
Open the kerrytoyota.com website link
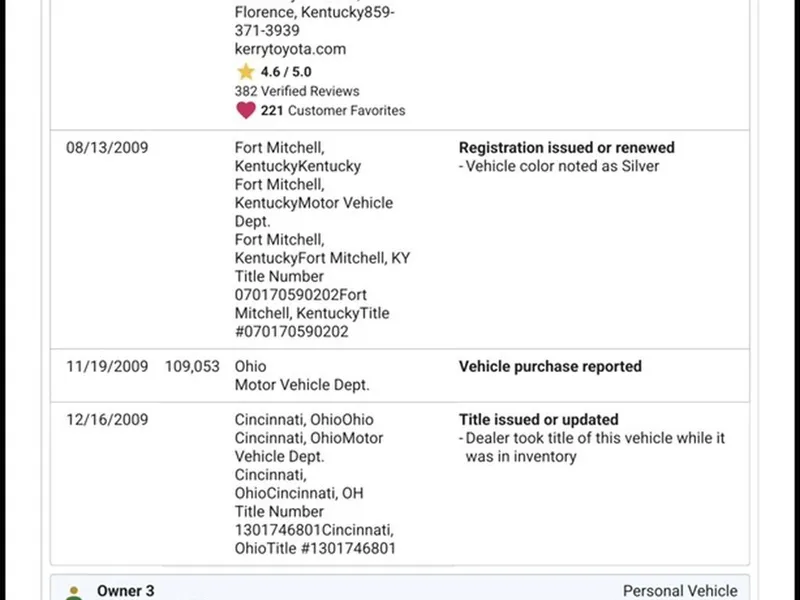tap(290, 49)
